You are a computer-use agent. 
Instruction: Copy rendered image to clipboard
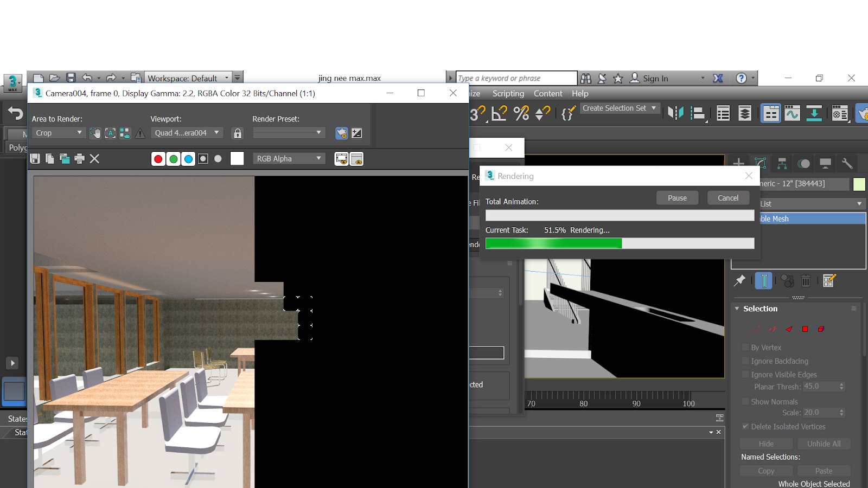[49, 158]
